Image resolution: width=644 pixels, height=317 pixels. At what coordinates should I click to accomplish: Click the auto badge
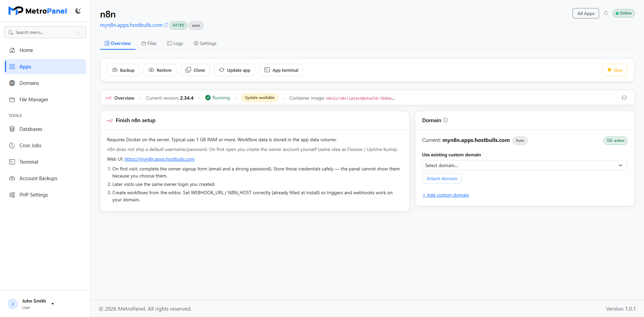click(196, 25)
